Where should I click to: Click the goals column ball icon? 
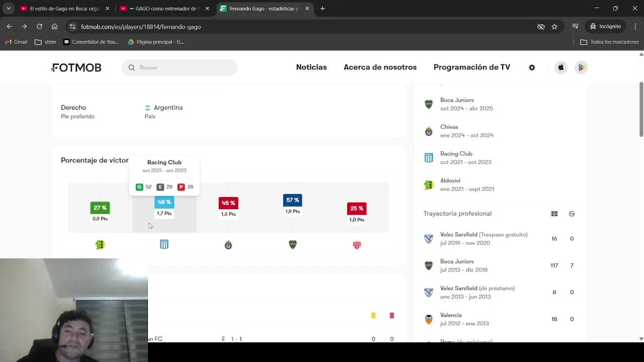click(572, 214)
